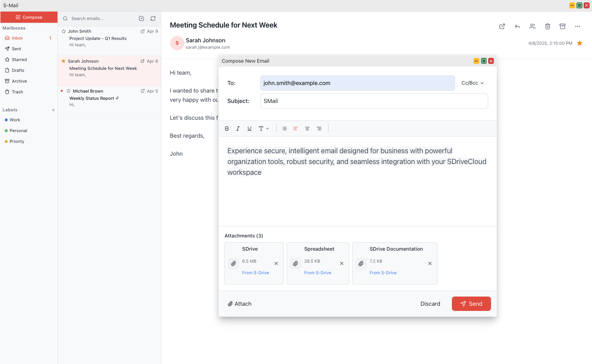
Task: Open the more options ellipsis menu
Action: [578, 26]
